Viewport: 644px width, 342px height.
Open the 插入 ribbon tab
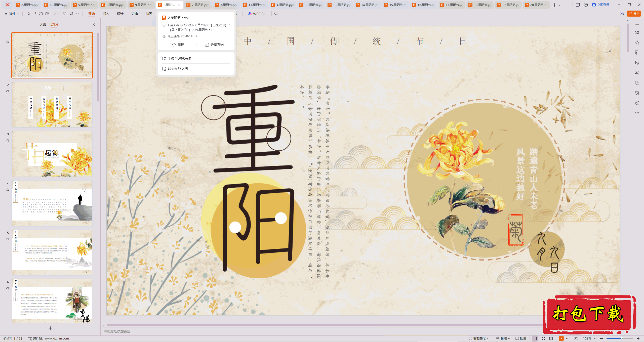pos(106,14)
